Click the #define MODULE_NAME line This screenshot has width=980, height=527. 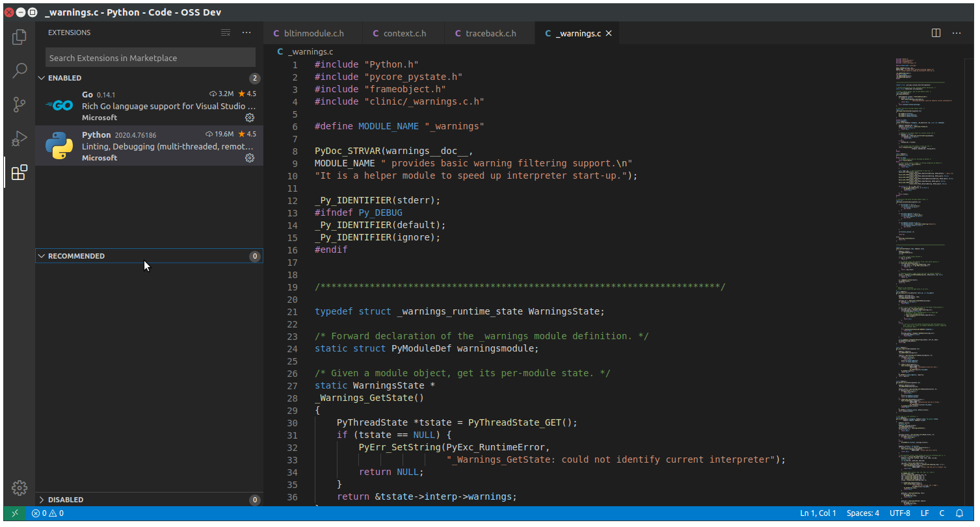click(399, 127)
